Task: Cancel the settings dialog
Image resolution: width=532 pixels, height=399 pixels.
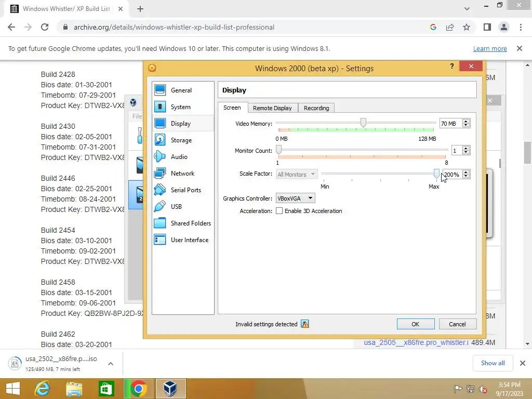Action: [x=457, y=324]
